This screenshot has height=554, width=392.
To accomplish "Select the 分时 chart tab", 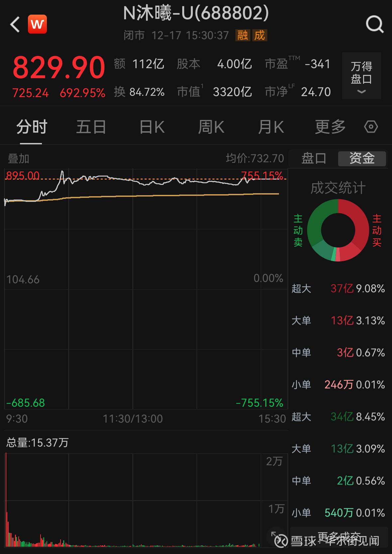I will 32,127.
